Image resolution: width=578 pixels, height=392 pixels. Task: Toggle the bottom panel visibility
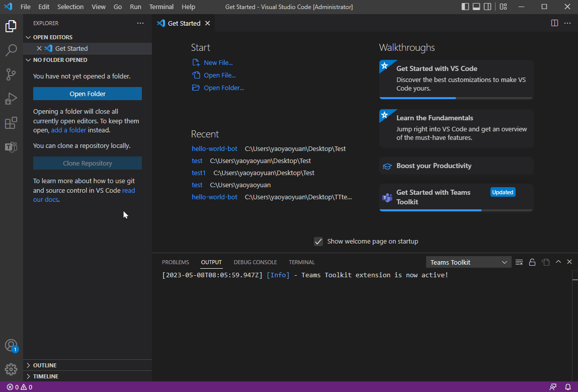click(476, 7)
